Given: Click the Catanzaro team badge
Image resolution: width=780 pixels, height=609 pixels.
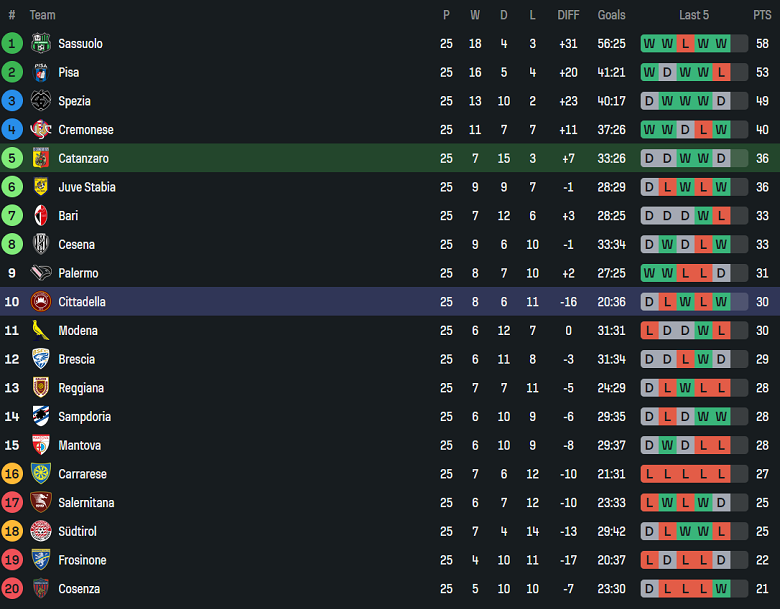Looking at the screenshot, I should coord(41,158).
